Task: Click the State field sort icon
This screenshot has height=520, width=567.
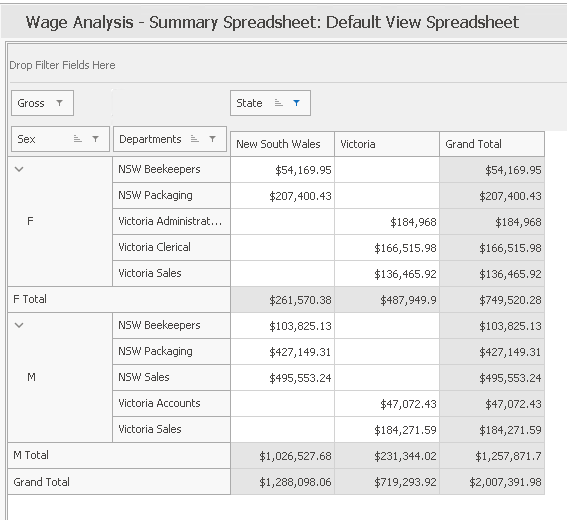Action: pyautogui.click(x=278, y=103)
